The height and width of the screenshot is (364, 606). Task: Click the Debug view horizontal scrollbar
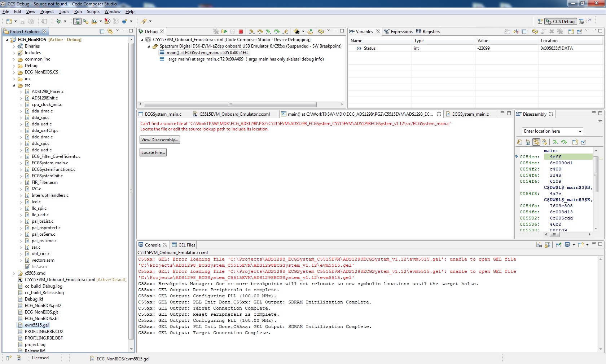pos(230,105)
